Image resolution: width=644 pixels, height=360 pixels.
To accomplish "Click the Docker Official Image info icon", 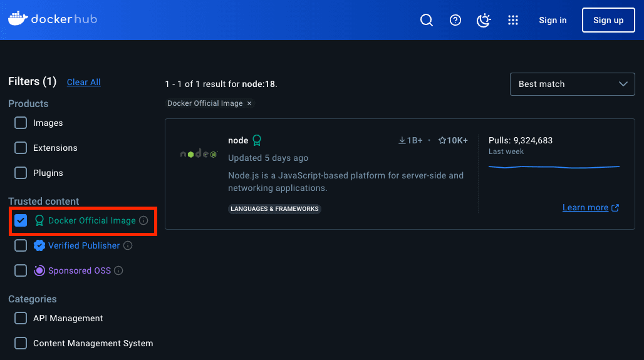I will click(143, 220).
